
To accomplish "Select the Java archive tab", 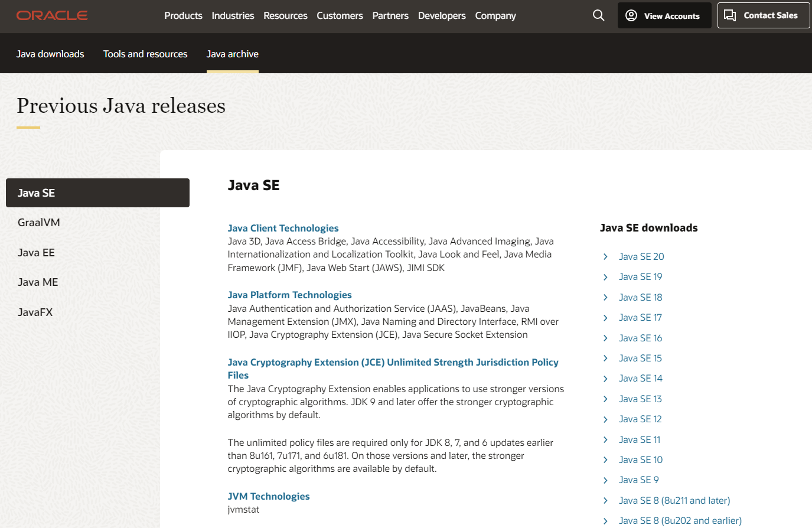I will 233,54.
